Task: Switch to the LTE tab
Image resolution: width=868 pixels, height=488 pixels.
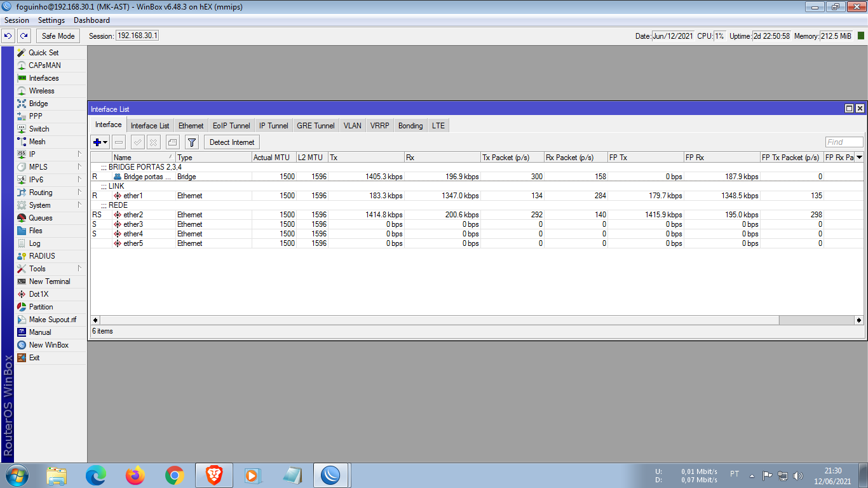Action: [438, 126]
